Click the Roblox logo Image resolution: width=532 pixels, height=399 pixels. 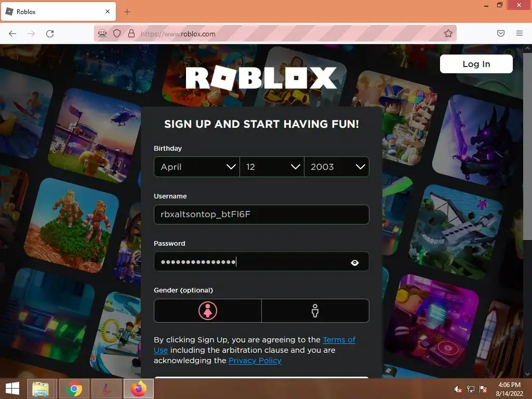pyautogui.click(x=261, y=78)
